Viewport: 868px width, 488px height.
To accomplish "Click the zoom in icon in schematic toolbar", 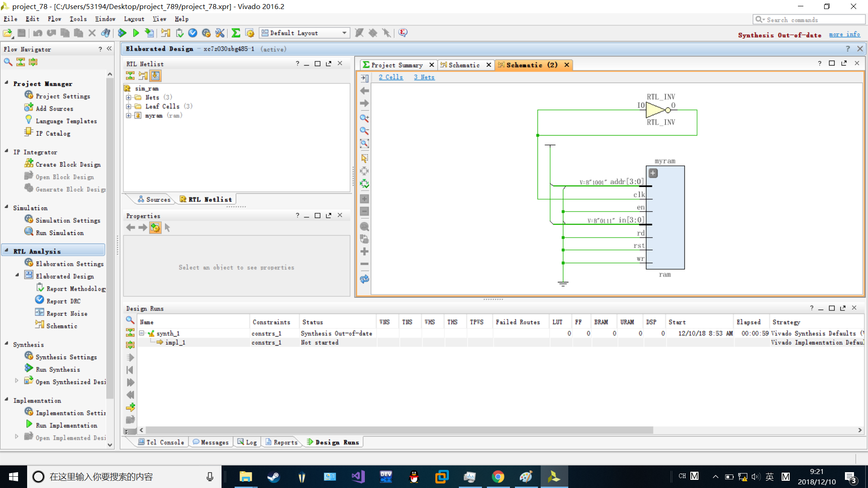I will pyautogui.click(x=364, y=118).
